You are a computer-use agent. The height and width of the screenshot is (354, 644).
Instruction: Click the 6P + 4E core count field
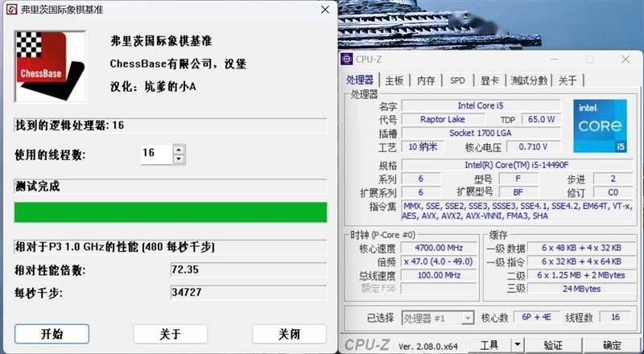click(536, 317)
